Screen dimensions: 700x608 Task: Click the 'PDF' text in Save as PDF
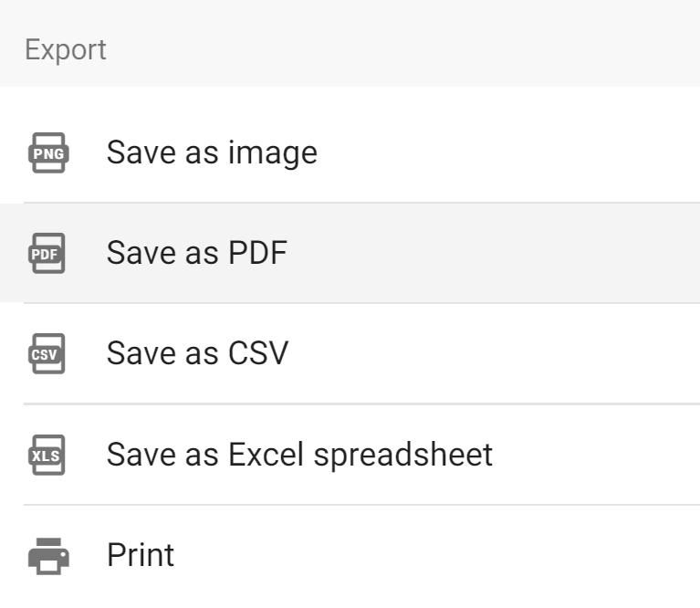(x=257, y=253)
